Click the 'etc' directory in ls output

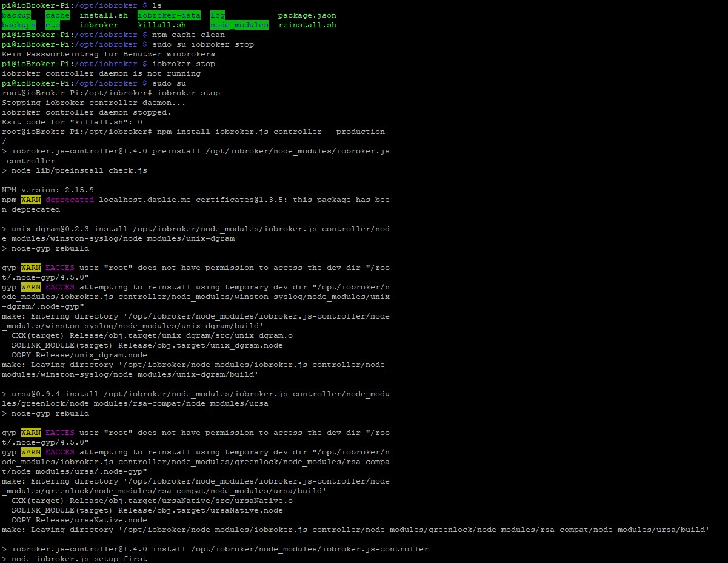(x=53, y=25)
